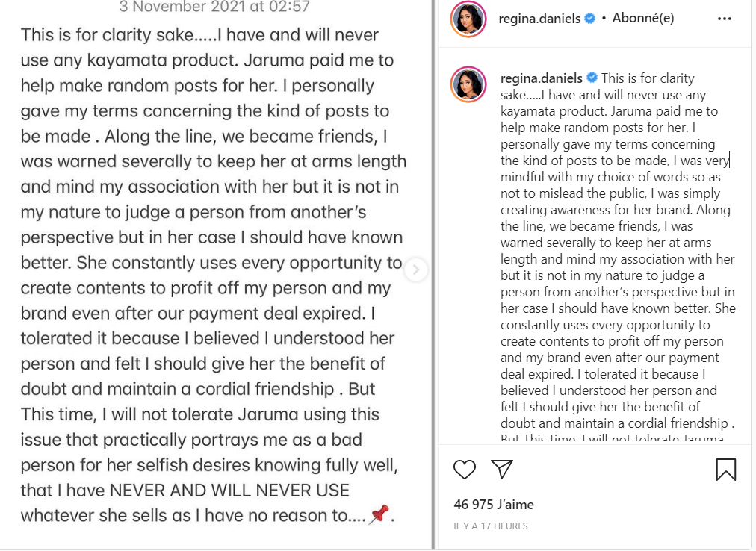The height and width of the screenshot is (551, 756).
Task: View the 46 975 J'aime likes list
Action: coord(494,505)
